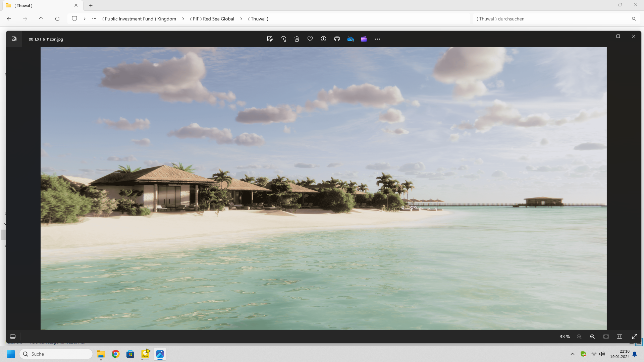Viewport: 644px width, 362px height.
Task: Click the ( Thuwal ) breadcrumb
Action: tap(258, 19)
